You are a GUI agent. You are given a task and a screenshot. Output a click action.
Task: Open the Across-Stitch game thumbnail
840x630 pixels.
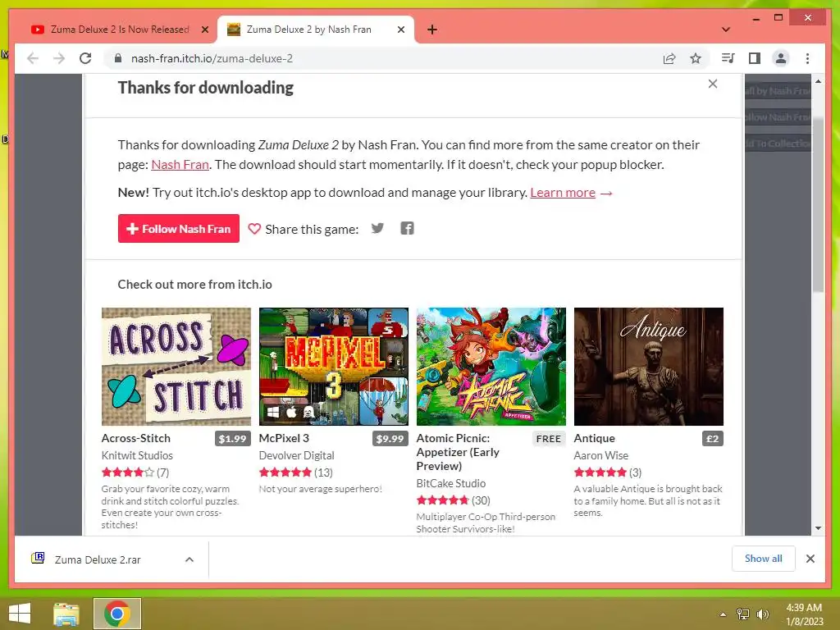click(176, 367)
